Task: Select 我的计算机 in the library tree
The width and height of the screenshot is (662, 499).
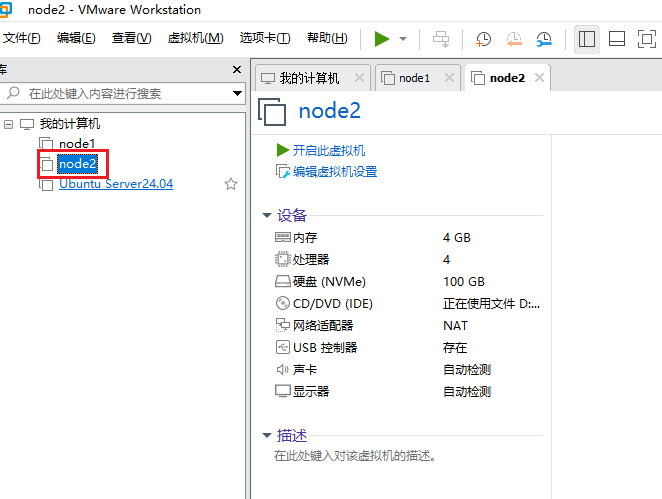Action: click(x=70, y=124)
